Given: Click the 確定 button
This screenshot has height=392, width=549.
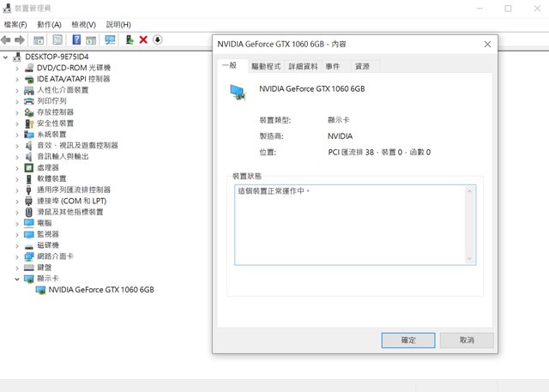Looking at the screenshot, I should pos(408,341).
